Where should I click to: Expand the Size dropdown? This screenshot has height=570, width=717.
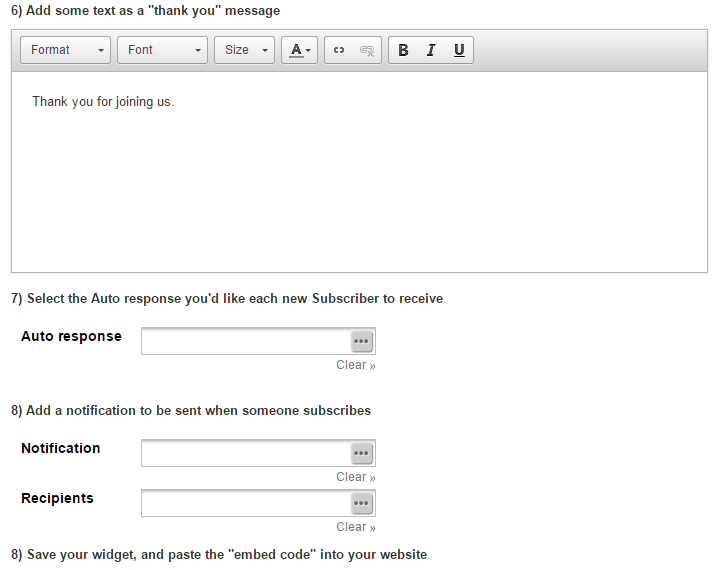(244, 50)
